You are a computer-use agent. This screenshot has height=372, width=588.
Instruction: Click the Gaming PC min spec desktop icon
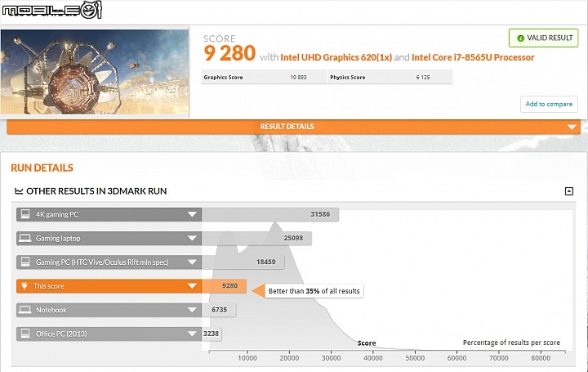[25, 262]
